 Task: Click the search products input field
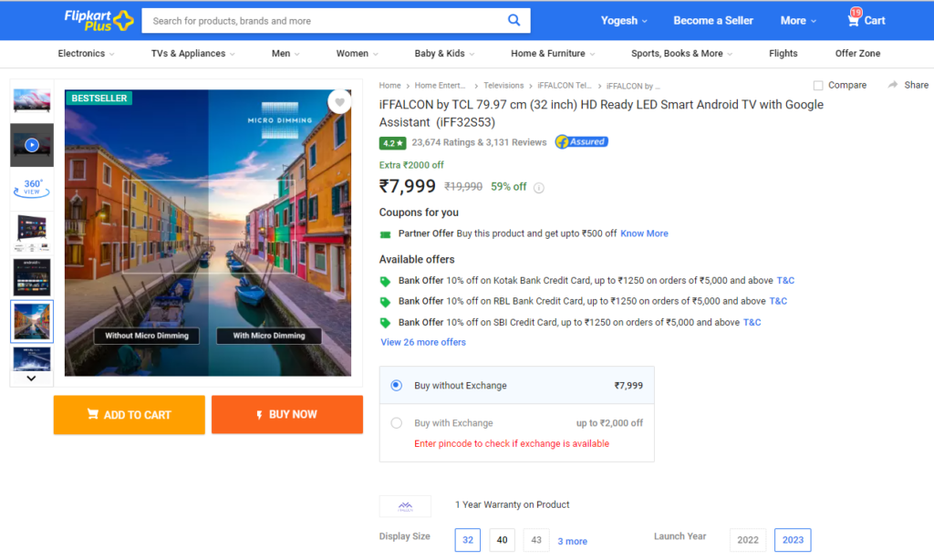coord(325,21)
